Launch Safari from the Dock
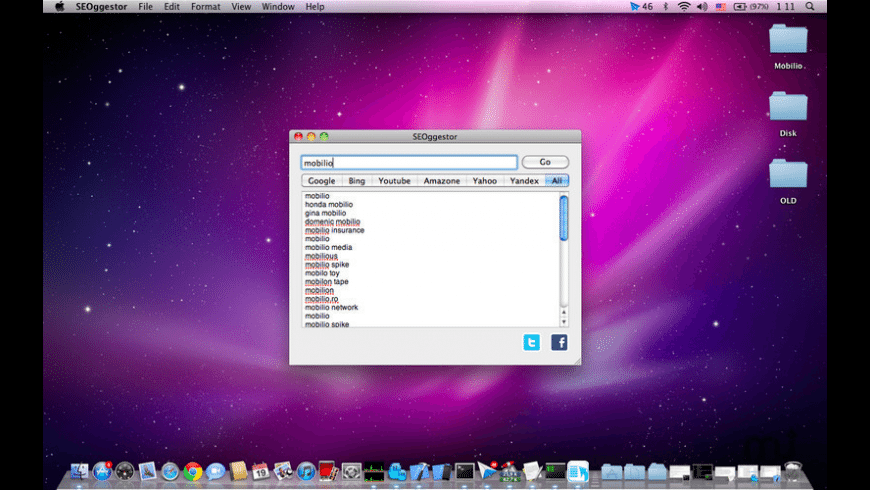This screenshot has height=490, width=870. (x=170, y=472)
